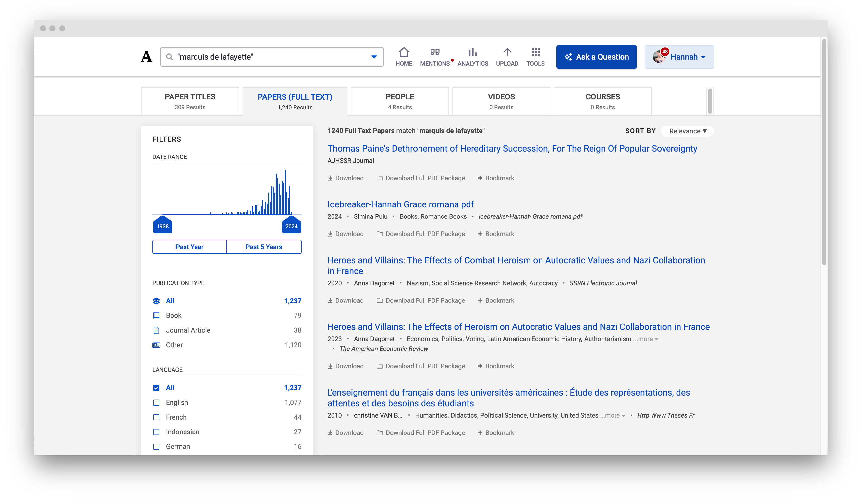Open the Hannah account dropdown

tap(679, 57)
